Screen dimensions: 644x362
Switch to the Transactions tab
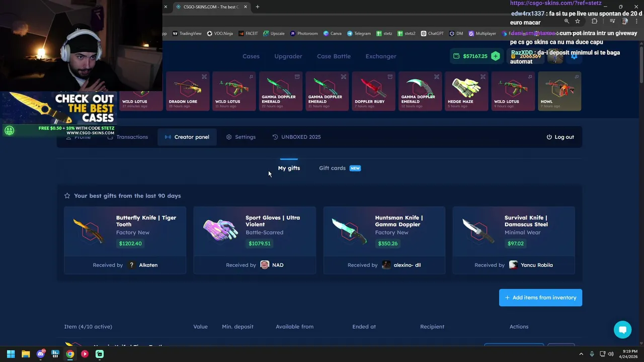pyautogui.click(x=128, y=137)
